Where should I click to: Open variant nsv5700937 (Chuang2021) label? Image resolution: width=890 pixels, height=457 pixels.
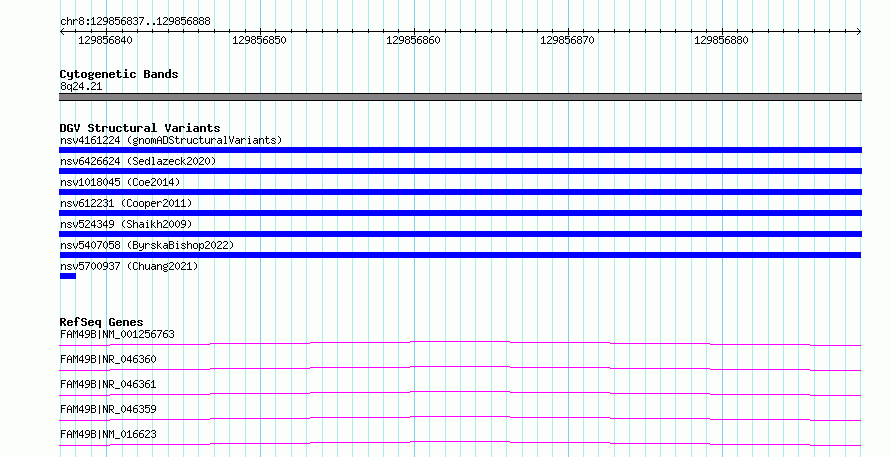coord(129,266)
